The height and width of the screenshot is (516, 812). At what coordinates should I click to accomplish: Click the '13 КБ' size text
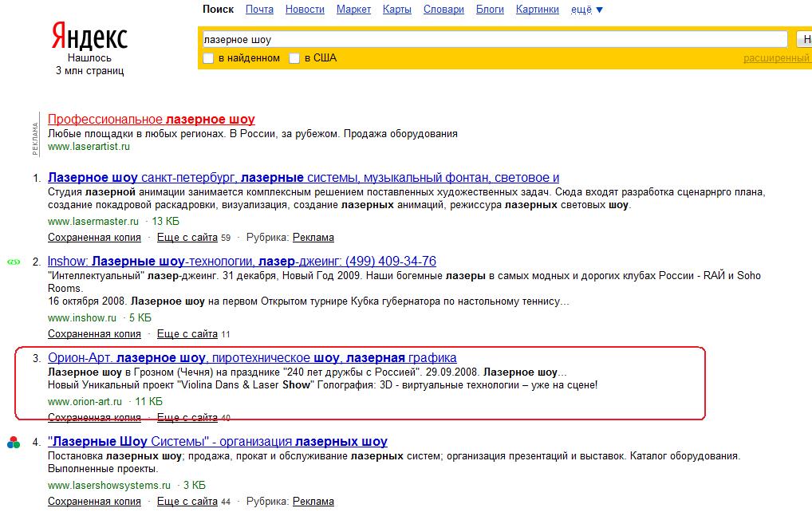pyautogui.click(x=165, y=222)
